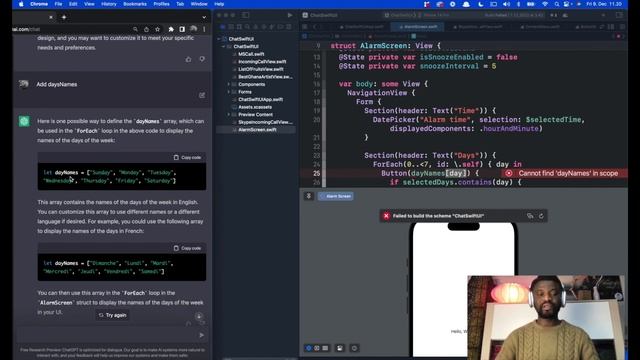
Task: Toggle Xcode inspector panel
Action: pyautogui.click(x=619, y=15)
